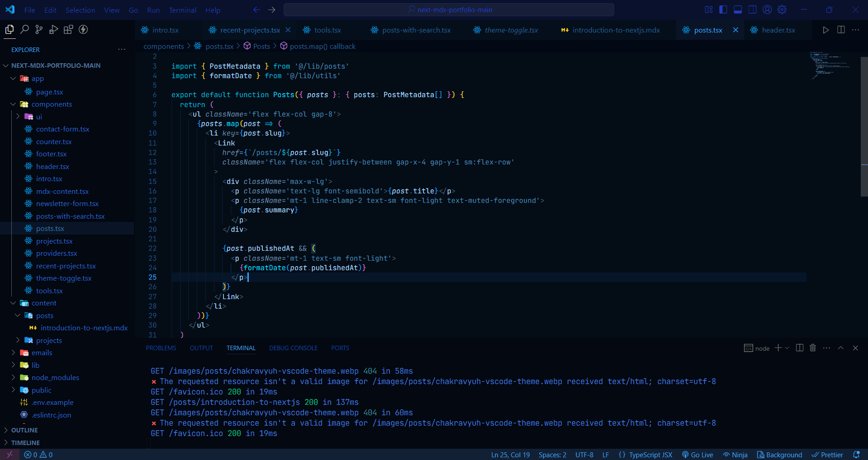868x460 pixels.
Task: Kill terminal with the trash icon
Action: click(x=813, y=348)
